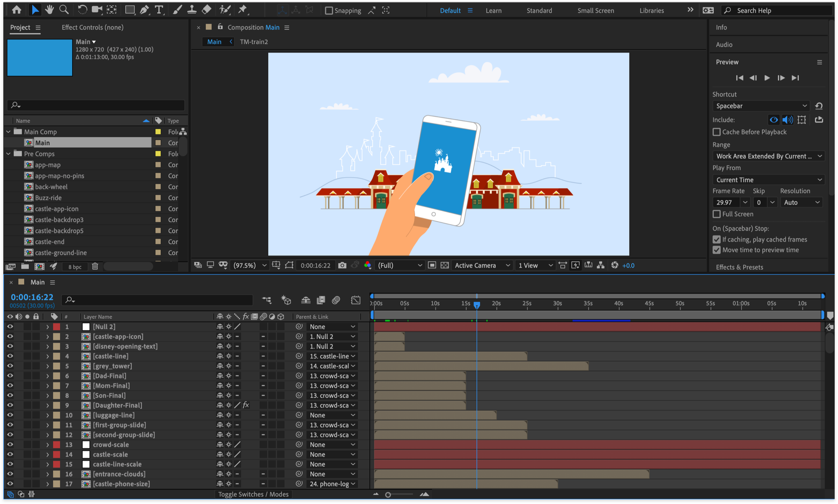Play the preview
The image size is (838, 504).
(767, 78)
